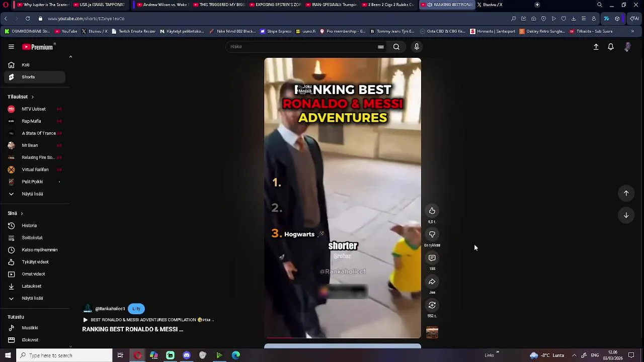644x362 pixels.
Task: Open the Virtual Railfan channel
Action: (x=35, y=169)
